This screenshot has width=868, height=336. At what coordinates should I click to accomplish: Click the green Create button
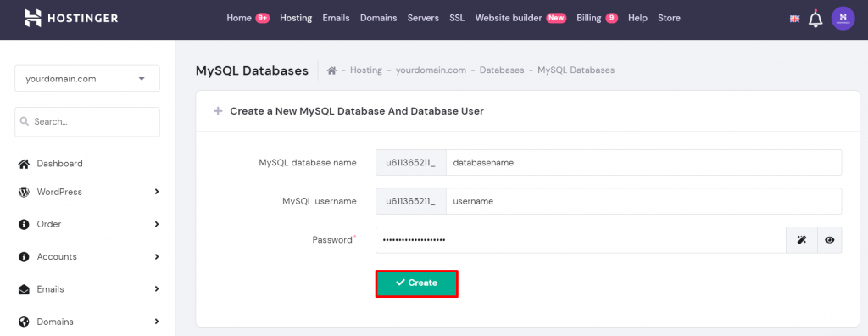(x=417, y=283)
